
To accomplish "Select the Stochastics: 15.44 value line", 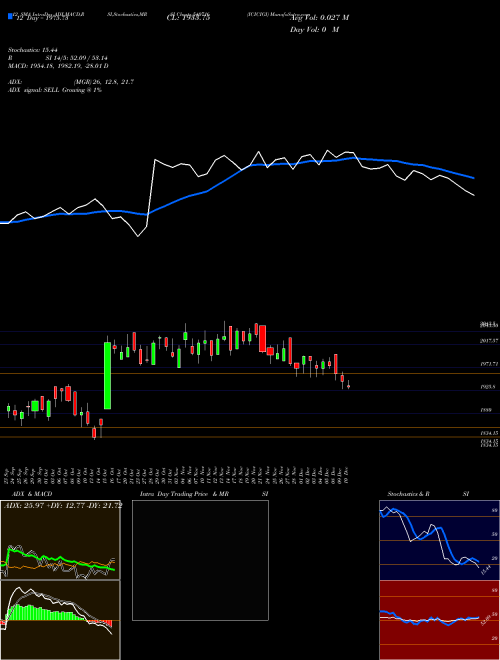I will click(x=32, y=50).
